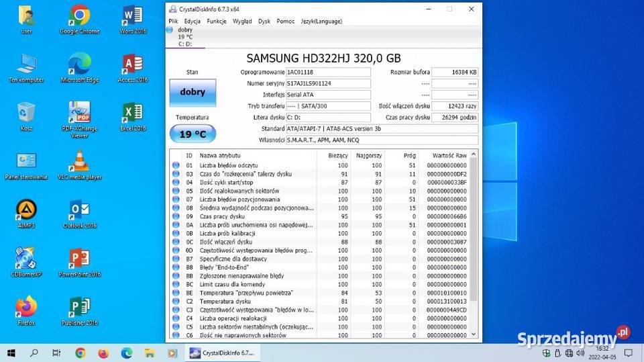Open network tray icon
Screen dimensions: 644x362
569,353
